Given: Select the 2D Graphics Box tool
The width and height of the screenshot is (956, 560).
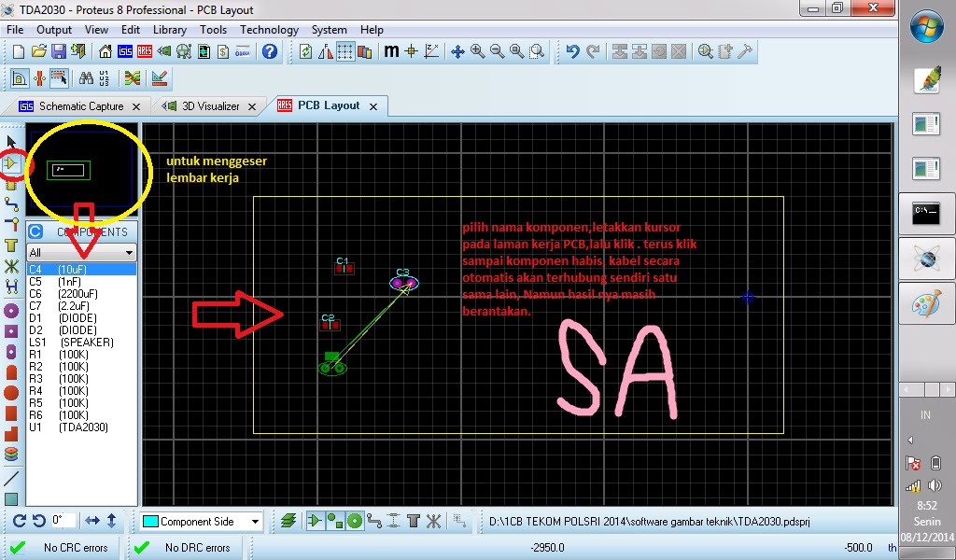Looking at the screenshot, I should tap(11, 499).
